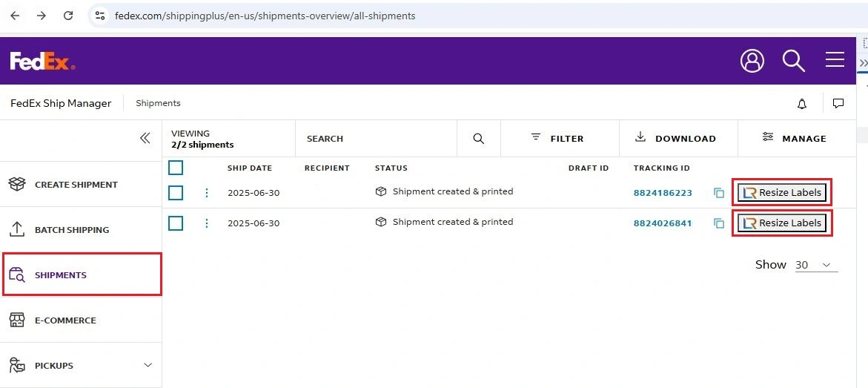Open tracking link 8824026841
868x388 pixels.
(662, 223)
